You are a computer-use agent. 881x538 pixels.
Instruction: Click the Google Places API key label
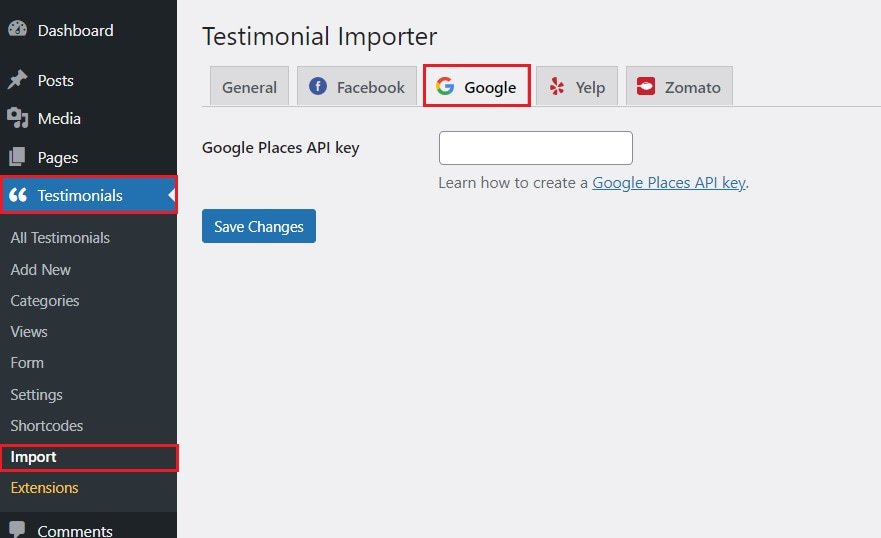(x=280, y=148)
